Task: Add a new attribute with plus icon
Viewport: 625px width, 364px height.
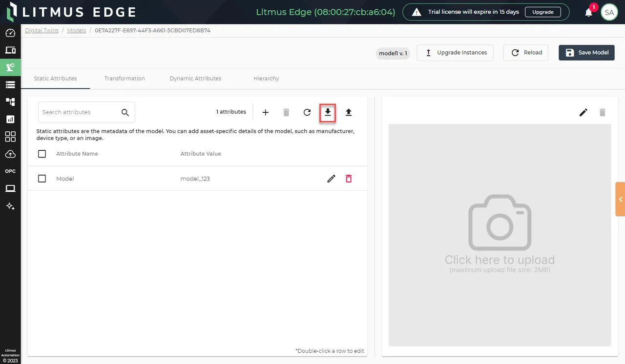Action: (x=265, y=112)
